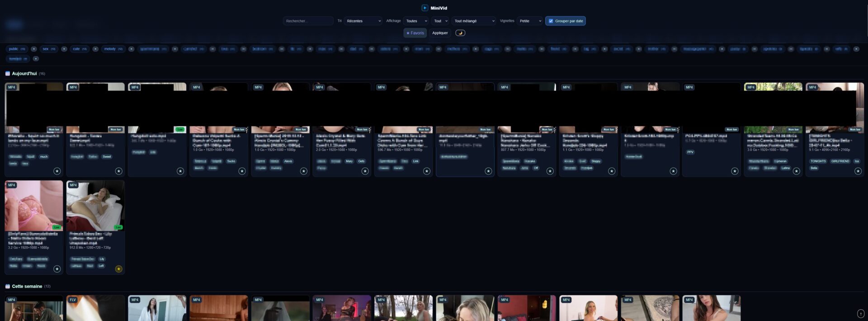The image size is (868, 321).
Task: Click the Bella tag chip
Action: pyautogui.click(x=814, y=168)
